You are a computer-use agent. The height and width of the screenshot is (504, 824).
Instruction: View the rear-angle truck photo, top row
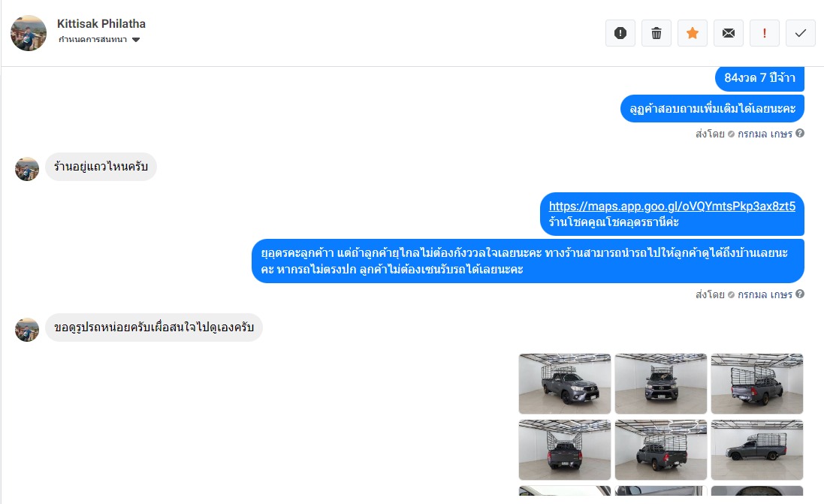click(x=756, y=384)
